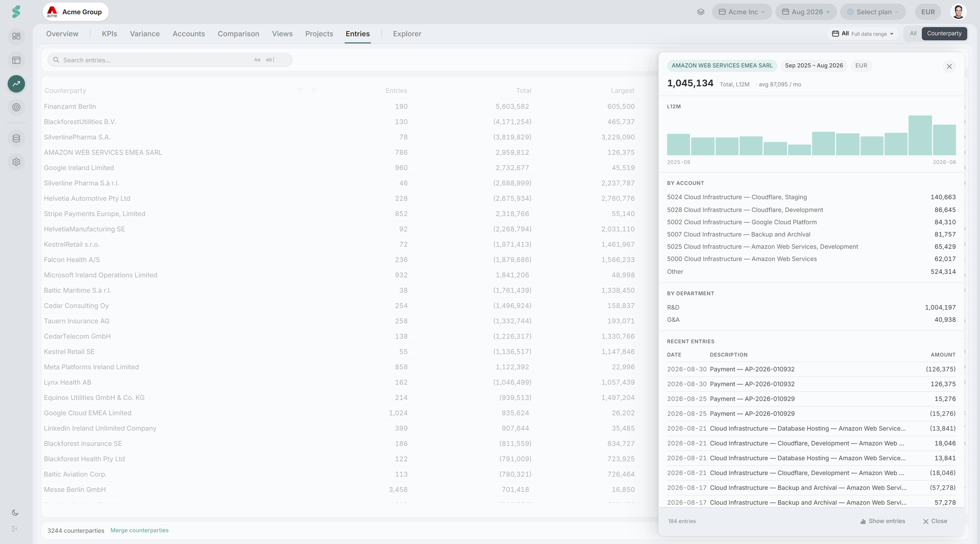
Task: Click the AMAZON WEB SERVICES EMEA SARL tag
Action: [x=722, y=65]
